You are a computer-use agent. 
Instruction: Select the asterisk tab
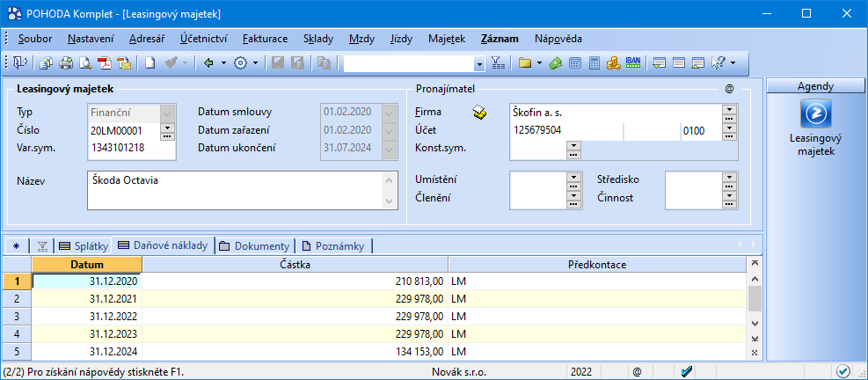tap(16, 246)
